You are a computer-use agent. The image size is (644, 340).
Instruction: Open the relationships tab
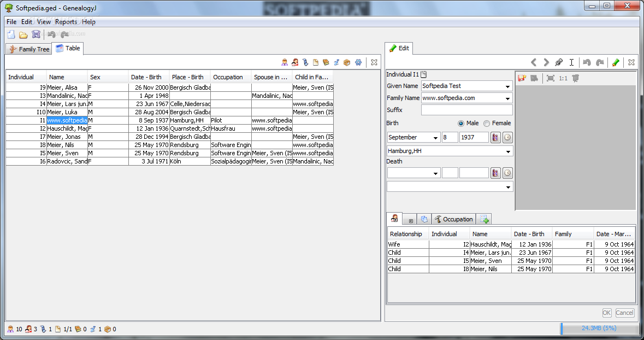(x=394, y=218)
